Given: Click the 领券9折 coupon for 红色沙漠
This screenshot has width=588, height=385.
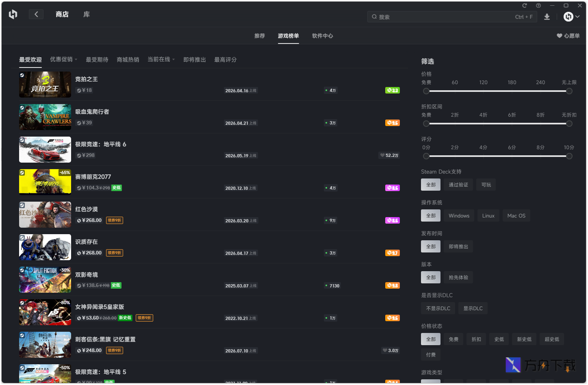Looking at the screenshot, I should click(x=115, y=220).
